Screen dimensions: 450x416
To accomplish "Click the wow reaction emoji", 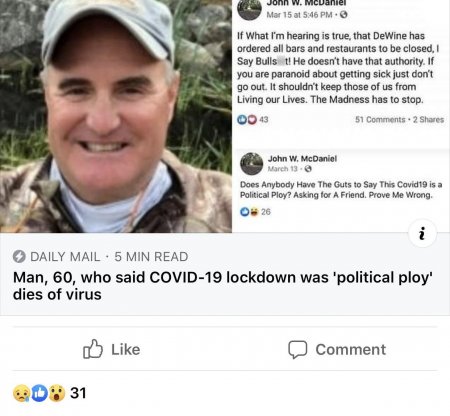I will 57,393.
